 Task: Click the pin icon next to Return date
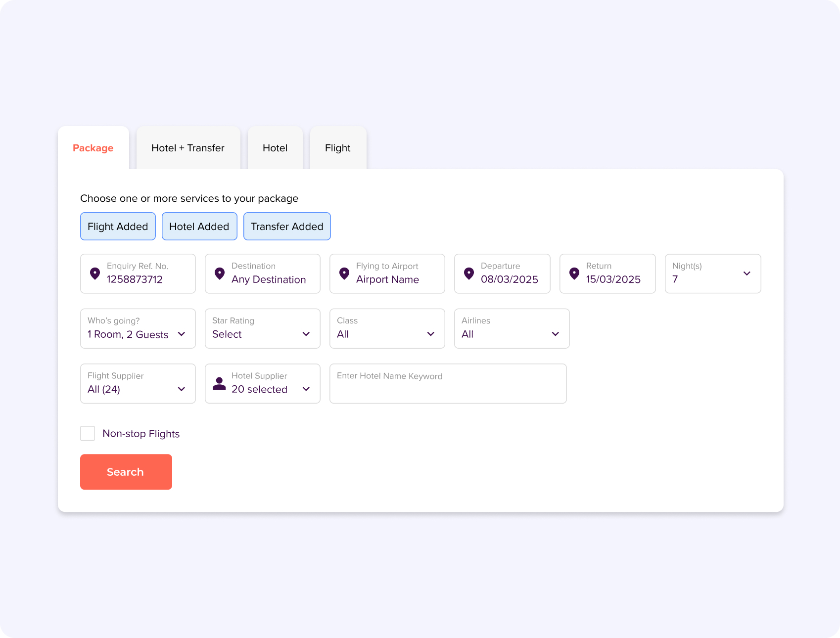click(574, 273)
